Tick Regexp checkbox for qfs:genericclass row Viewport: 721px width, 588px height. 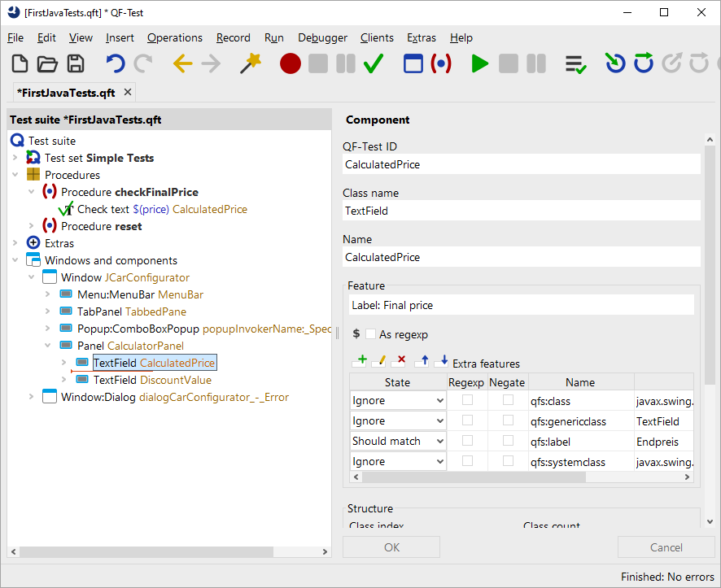coord(468,420)
